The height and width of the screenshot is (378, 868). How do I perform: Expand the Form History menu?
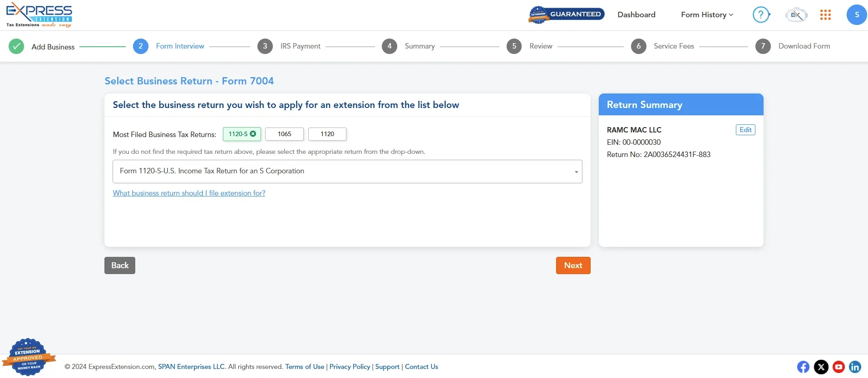706,15
